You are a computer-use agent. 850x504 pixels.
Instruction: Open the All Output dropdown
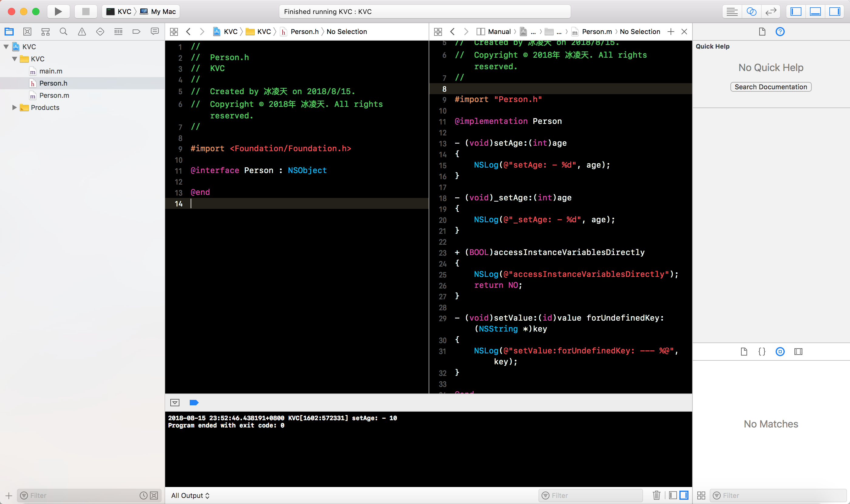(x=190, y=495)
